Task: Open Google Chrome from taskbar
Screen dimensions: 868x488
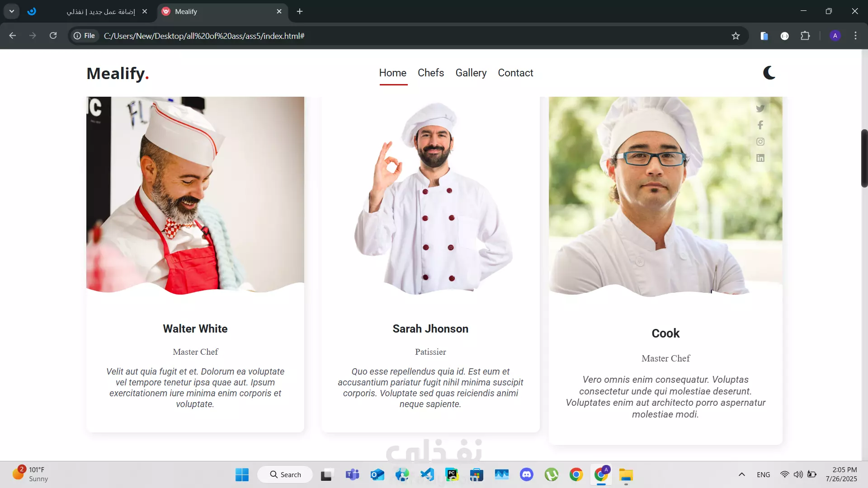Action: click(576, 475)
